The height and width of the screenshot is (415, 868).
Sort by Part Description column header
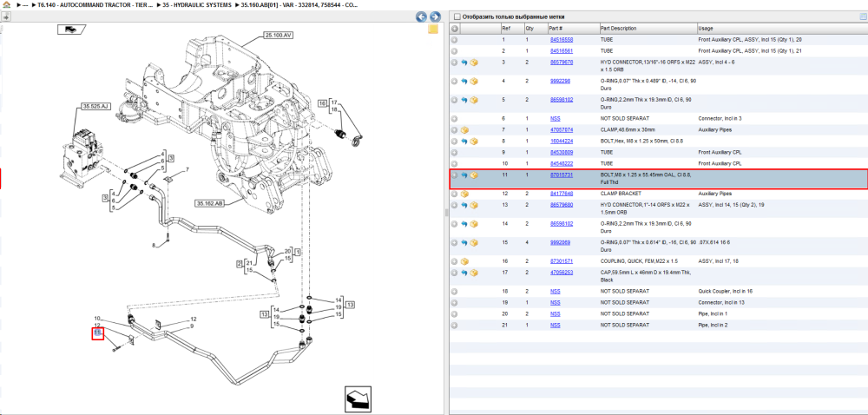[x=648, y=29]
